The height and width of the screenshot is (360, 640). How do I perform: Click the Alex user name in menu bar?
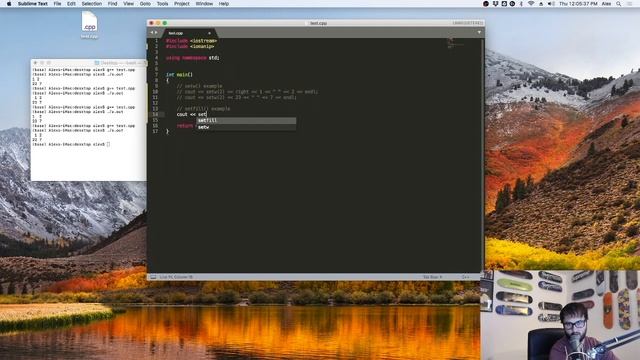[607, 4]
